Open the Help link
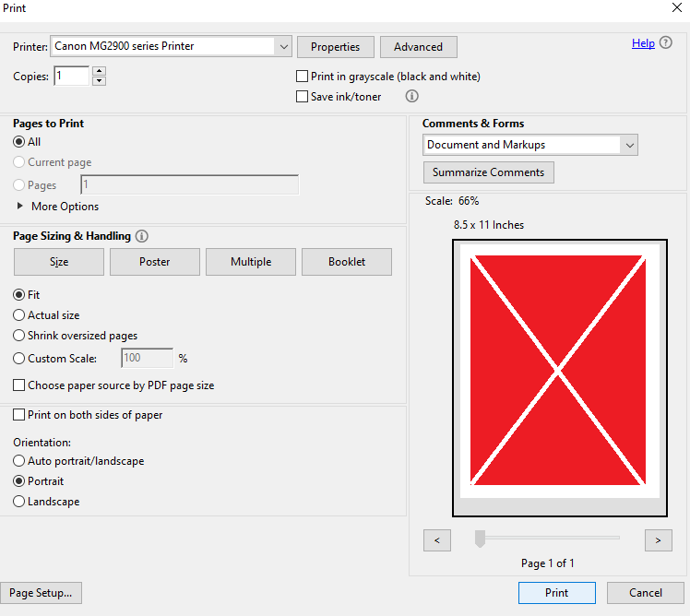Viewport: 690px width, 616px height. pos(643,43)
